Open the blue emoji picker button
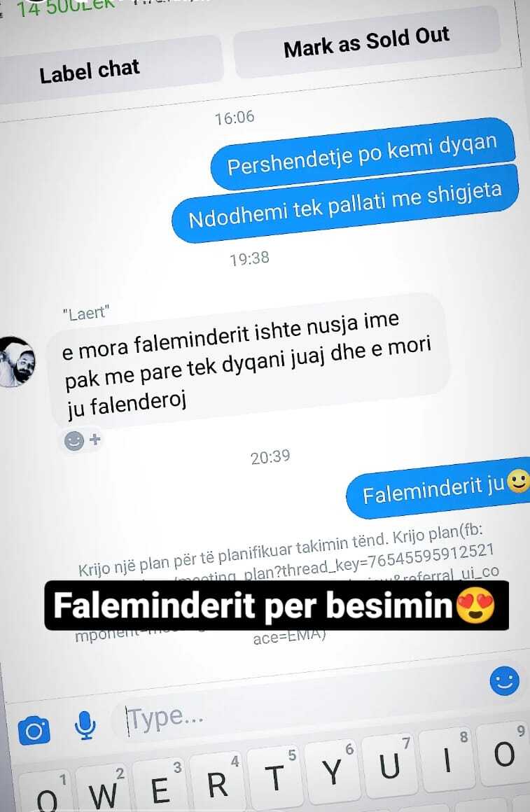 click(x=504, y=681)
